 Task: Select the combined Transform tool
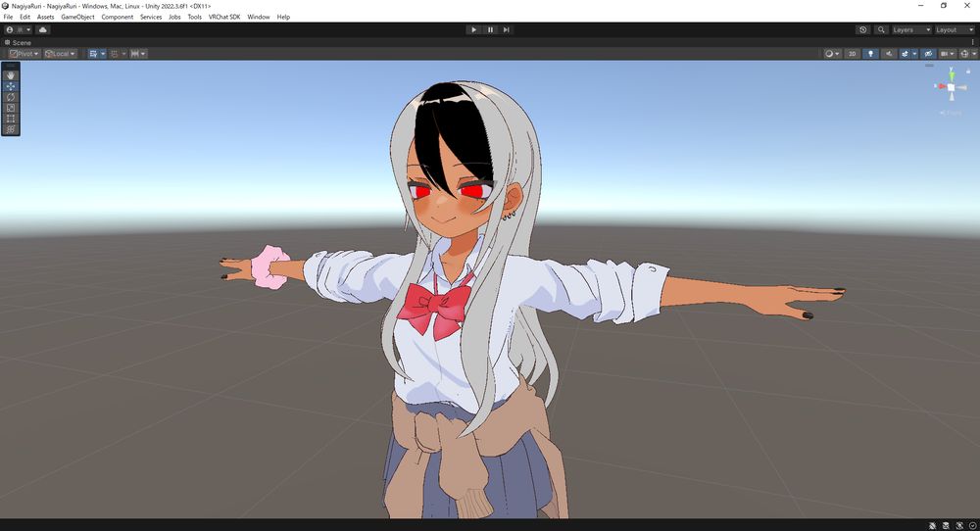[11, 128]
